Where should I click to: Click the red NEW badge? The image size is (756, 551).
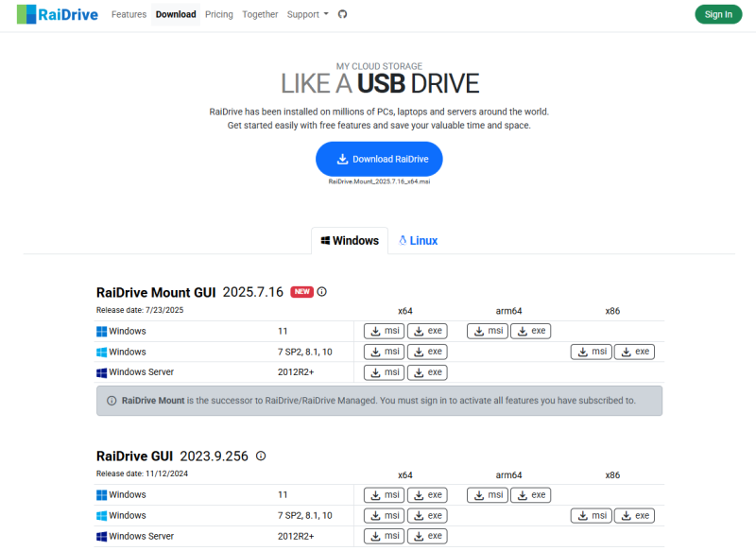301,292
